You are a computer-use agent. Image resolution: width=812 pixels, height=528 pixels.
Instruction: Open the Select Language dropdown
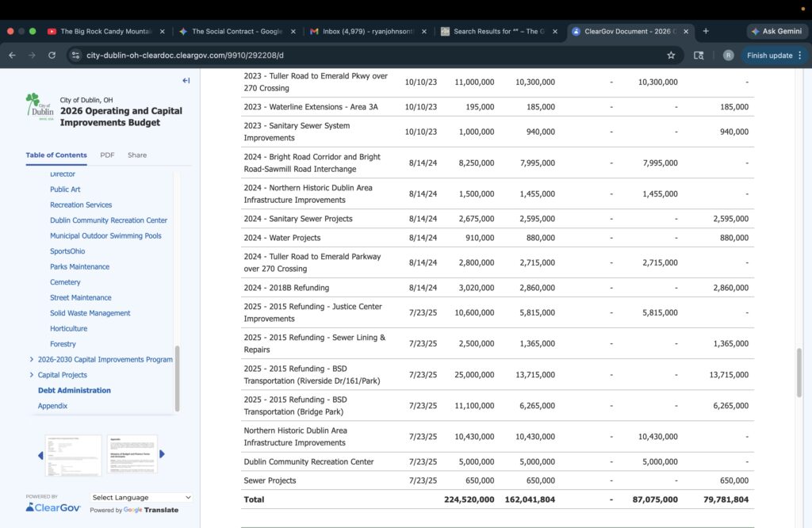point(141,498)
